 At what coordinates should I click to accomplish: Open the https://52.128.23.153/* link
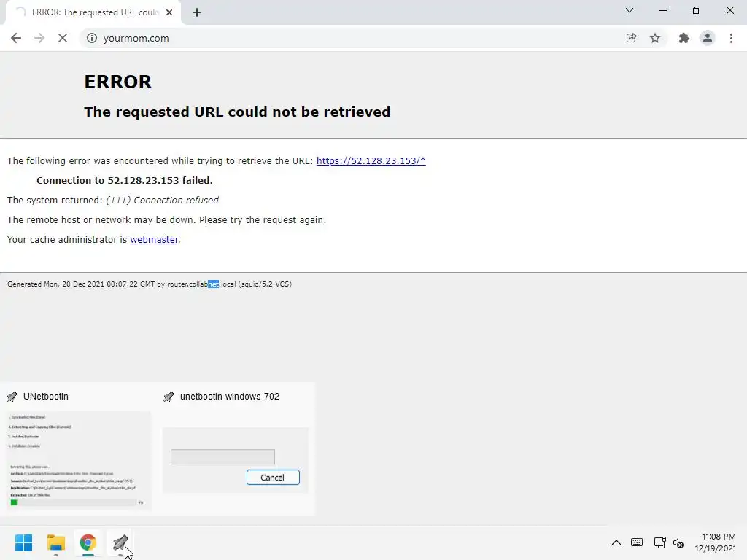tap(371, 161)
